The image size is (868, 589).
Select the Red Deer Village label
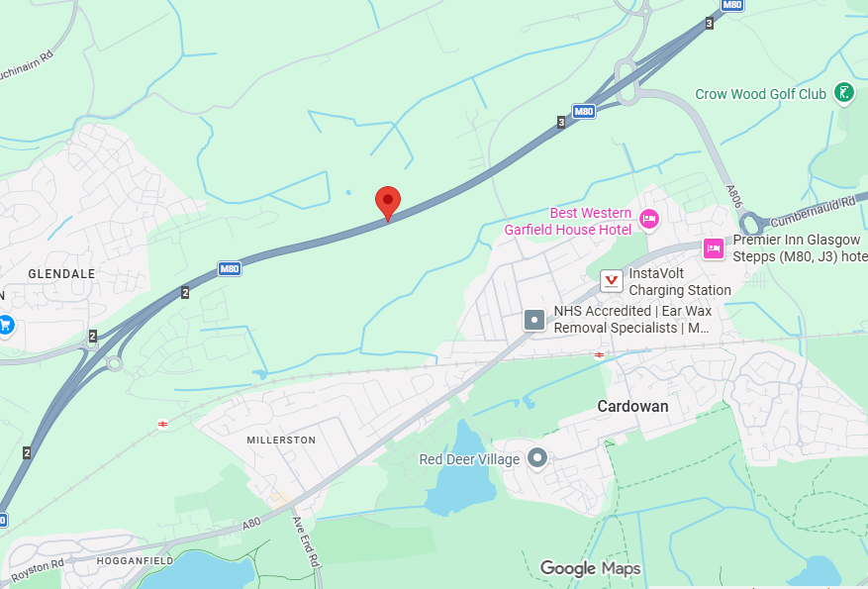click(x=469, y=459)
